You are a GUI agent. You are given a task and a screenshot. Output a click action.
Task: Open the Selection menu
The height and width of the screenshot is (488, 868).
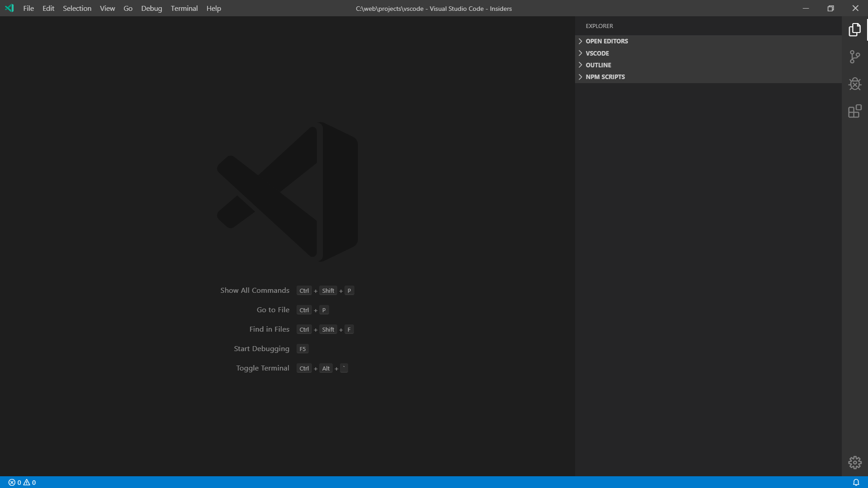[x=77, y=8]
